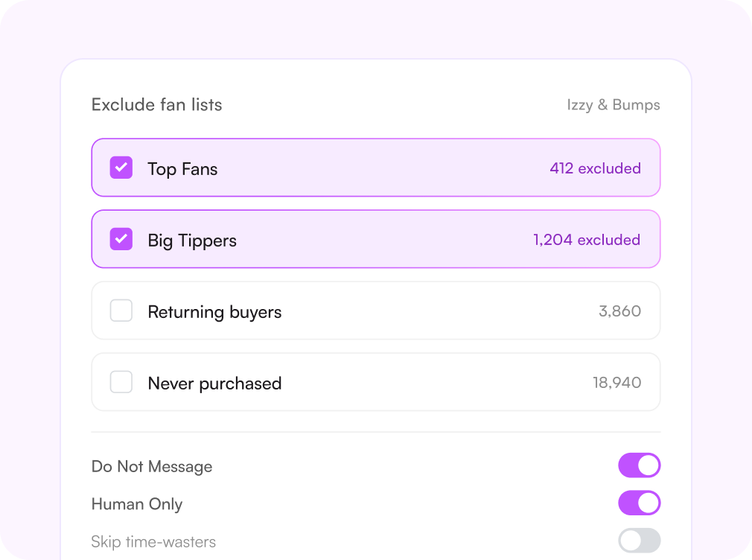The image size is (752, 560).
Task: Click the Big Tippers label
Action: click(x=192, y=241)
